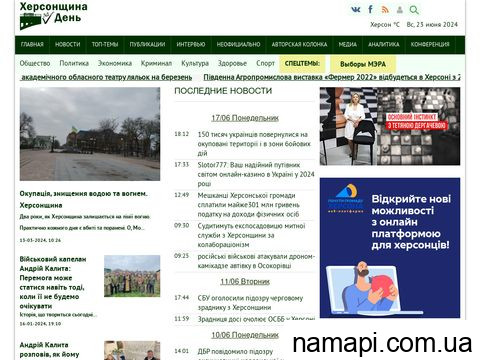
Task: Click the 13-03-2024 article timestamp
Action: [40, 240]
